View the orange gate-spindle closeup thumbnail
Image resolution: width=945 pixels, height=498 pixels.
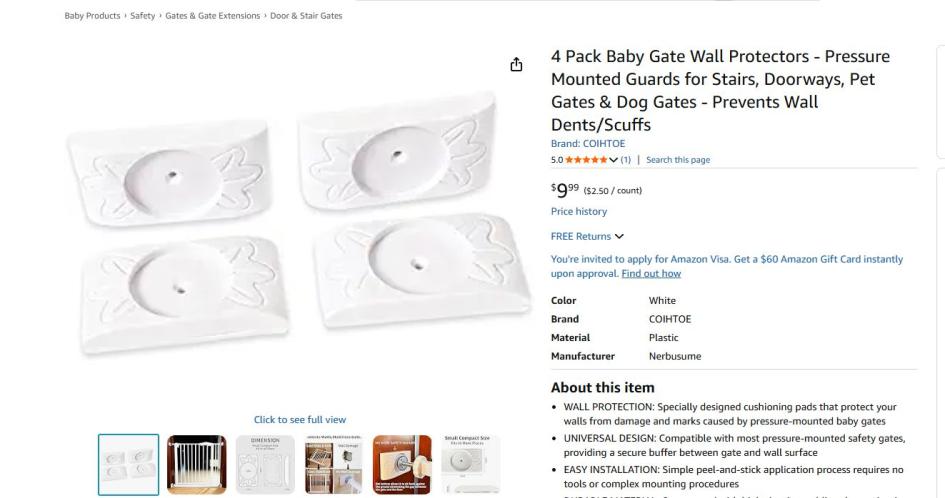tap(402, 464)
